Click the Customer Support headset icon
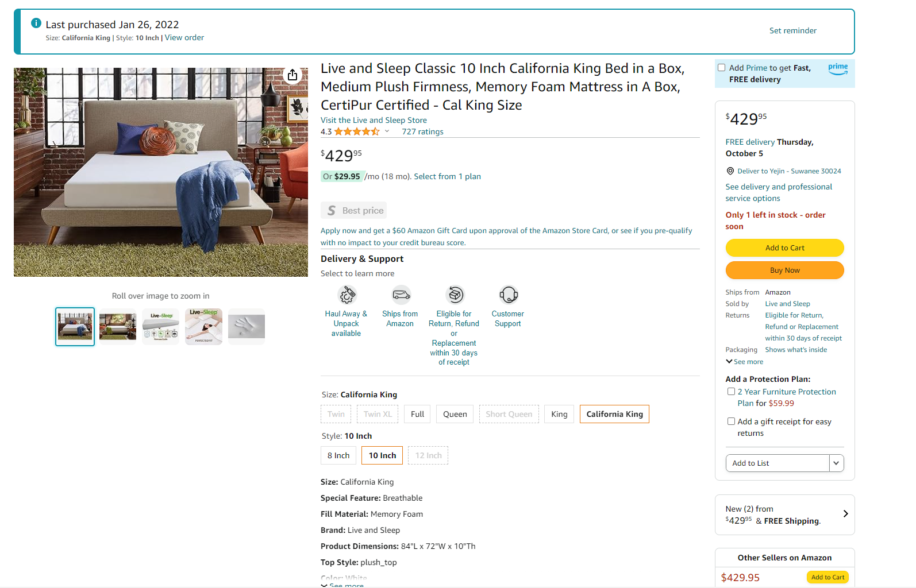This screenshot has width=916, height=588. point(508,295)
